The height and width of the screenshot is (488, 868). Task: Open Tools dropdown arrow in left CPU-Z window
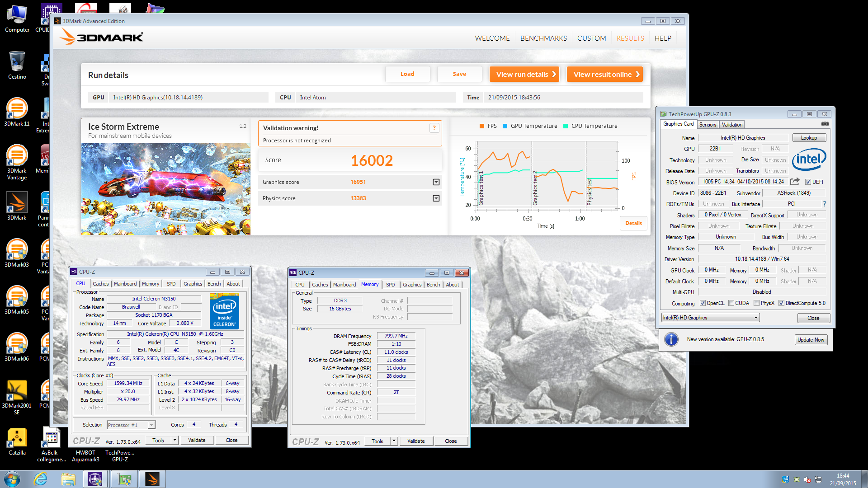coord(175,440)
